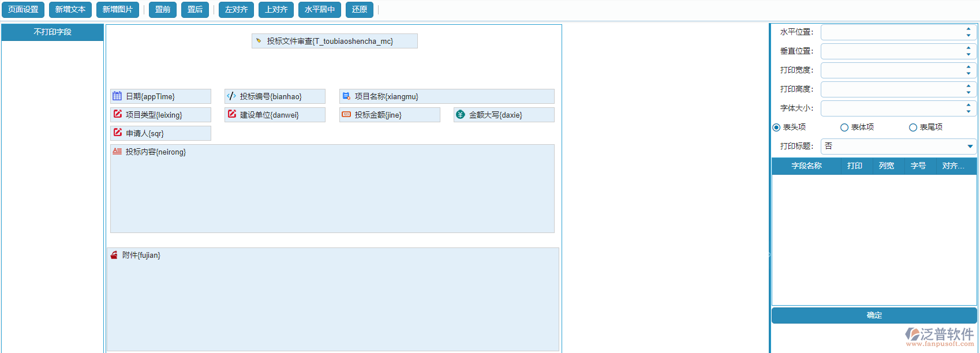This screenshot has width=980, height=353.
Task: Click the calendar icon beside 日期{appTime}
Action: coord(117,96)
